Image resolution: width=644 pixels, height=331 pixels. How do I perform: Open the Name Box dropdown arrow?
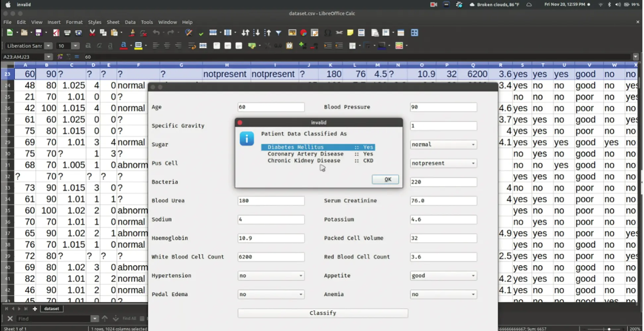coord(48,57)
